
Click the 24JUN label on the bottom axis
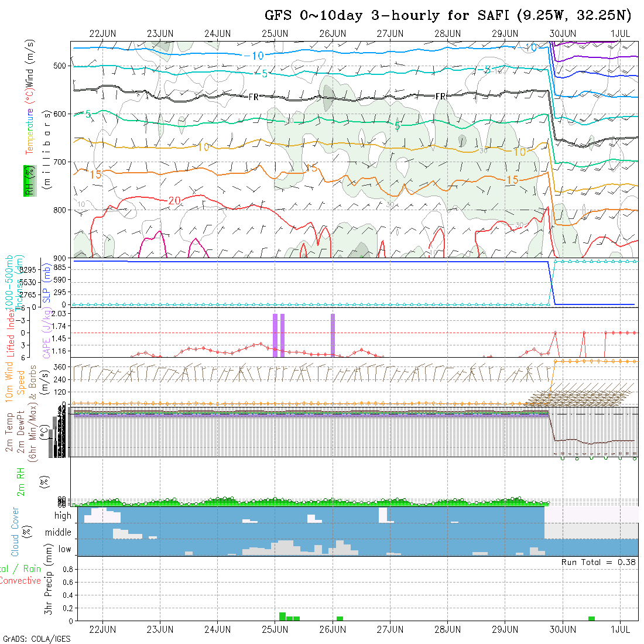pos(218,629)
